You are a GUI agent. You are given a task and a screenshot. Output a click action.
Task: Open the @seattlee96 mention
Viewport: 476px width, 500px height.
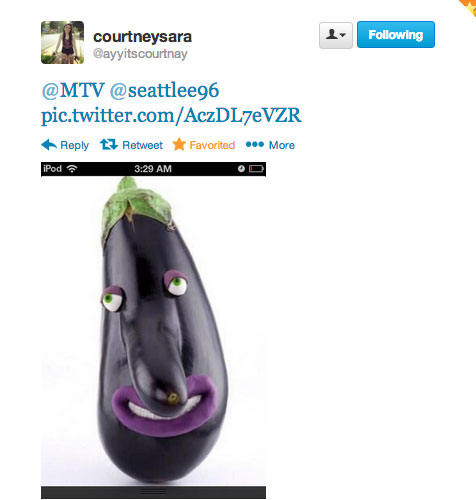tap(164, 90)
